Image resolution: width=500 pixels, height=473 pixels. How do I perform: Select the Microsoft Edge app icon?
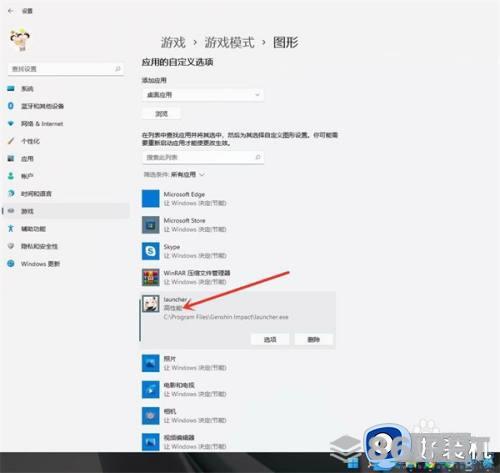click(x=151, y=199)
